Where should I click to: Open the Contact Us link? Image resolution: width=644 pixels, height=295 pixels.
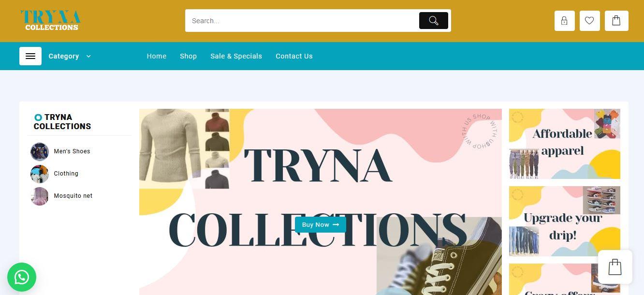click(x=294, y=56)
